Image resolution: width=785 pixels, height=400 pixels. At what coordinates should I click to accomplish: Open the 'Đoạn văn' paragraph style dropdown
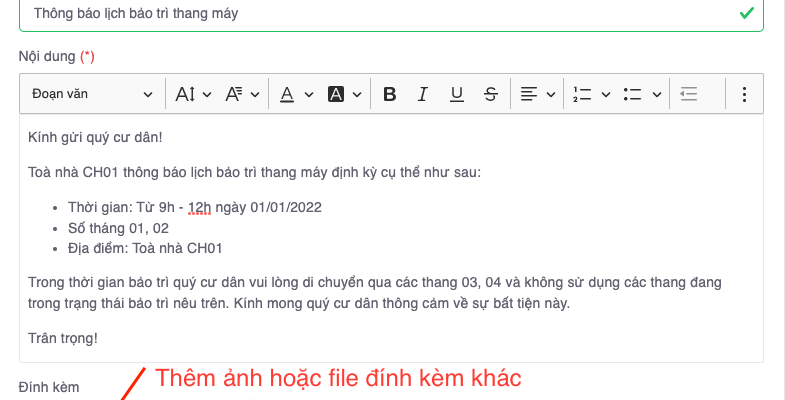coord(91,94)
